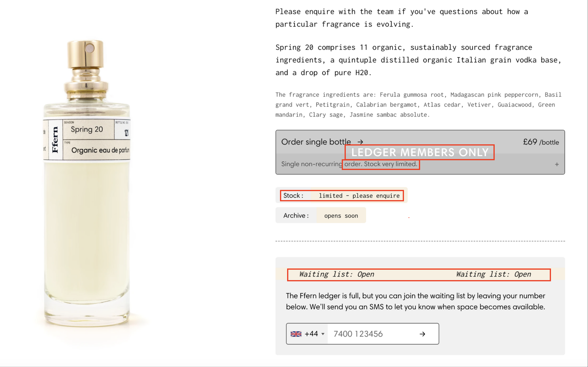The width and height of the screenshot is (588, 367).
Task: Click the Spring 20 season label on bottle
Action: click(x=87, y=129)
